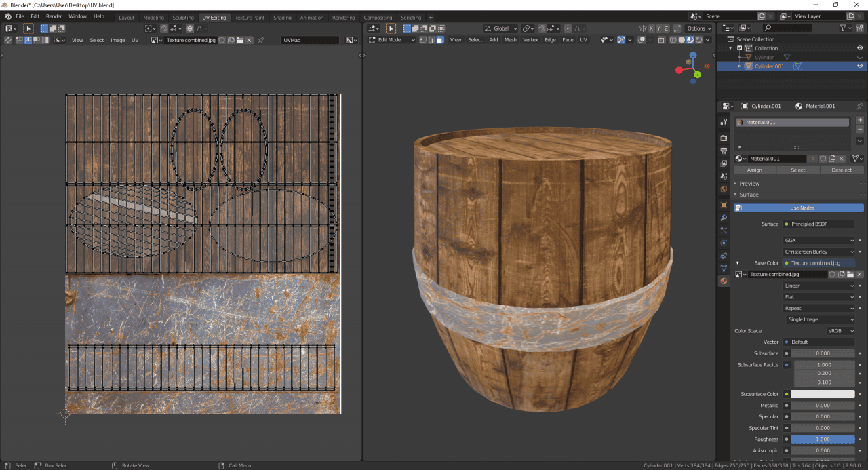
Task: Select the Edge select mode icon
Action: click(432, 39)
